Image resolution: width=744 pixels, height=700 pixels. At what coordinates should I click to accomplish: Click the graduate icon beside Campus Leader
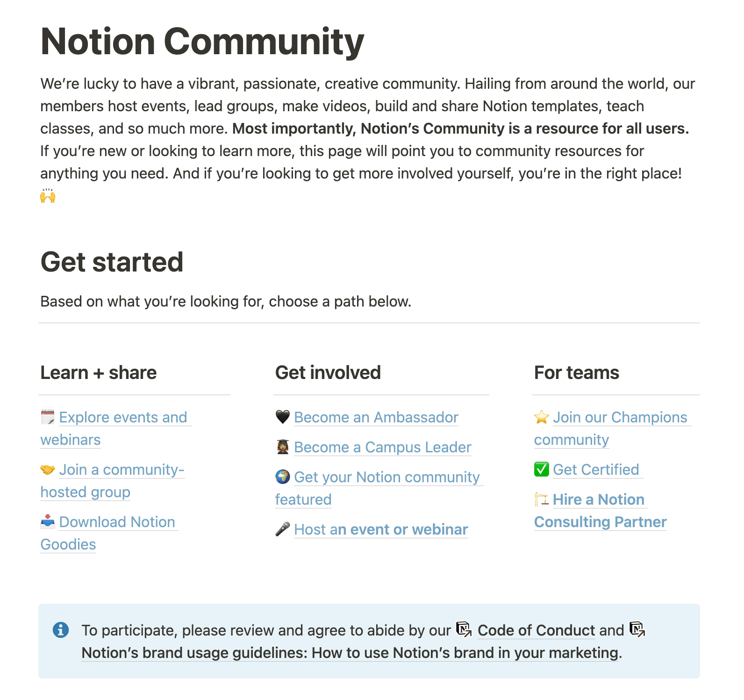click(x=282, y=446)
